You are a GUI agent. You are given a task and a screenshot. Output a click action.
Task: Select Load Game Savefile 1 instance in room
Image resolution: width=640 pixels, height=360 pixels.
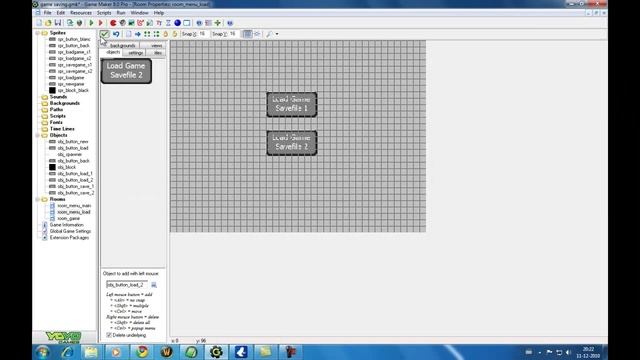coord(292,104)
